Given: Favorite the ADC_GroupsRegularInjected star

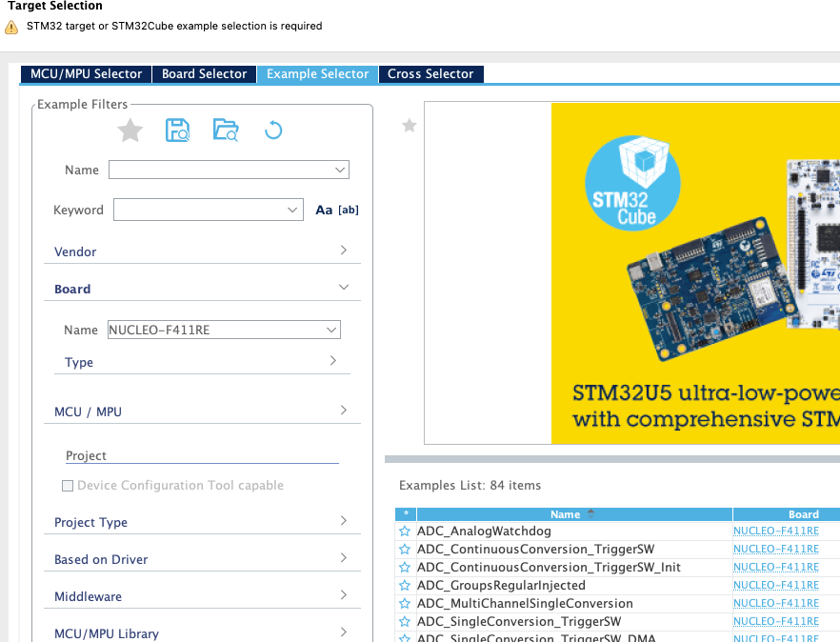Looking at the screenshot, I should [x=405, y=585].
